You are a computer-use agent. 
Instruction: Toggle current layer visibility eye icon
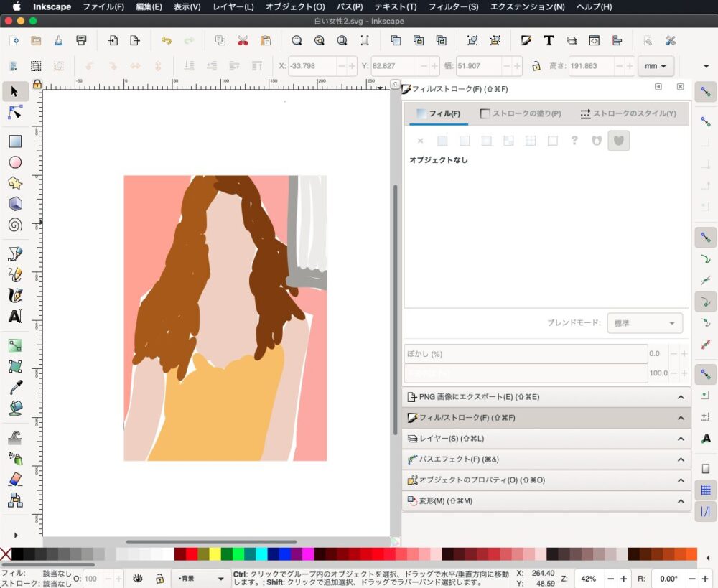point(138,578)
